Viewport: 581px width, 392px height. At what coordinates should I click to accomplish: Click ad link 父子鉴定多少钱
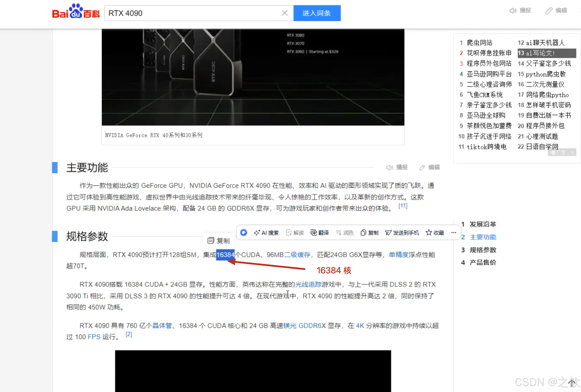click(549, 63)
